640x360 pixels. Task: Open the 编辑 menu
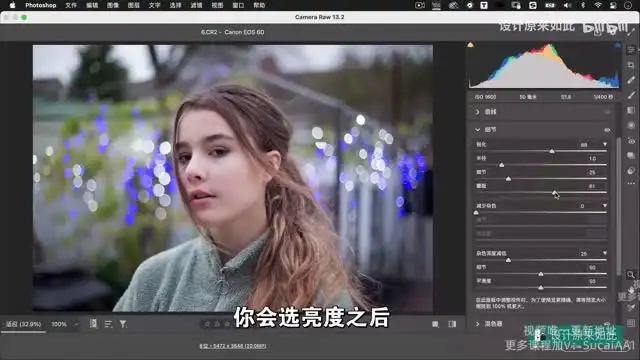coord(92,5)
